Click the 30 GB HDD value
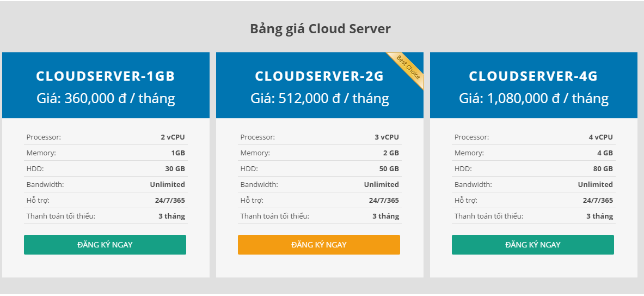This screenshot has height=296, width=644. 175,168
